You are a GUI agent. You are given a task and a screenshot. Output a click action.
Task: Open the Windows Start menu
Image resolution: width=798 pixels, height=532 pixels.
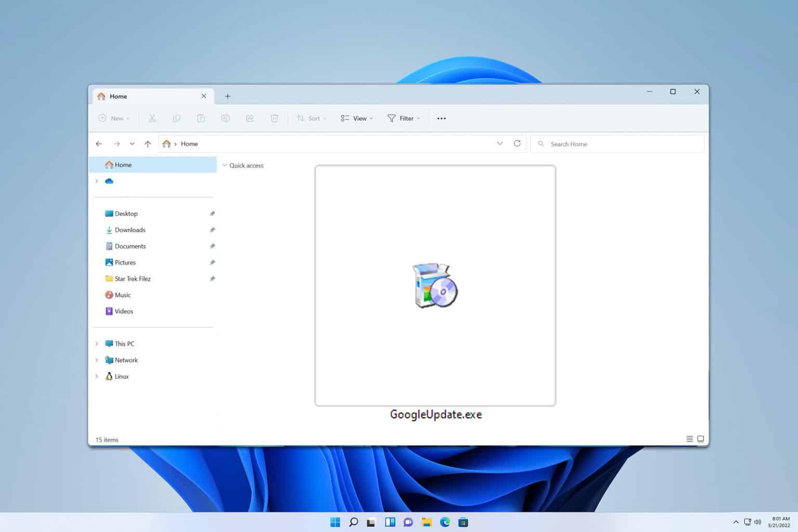(x=335, y=522)
